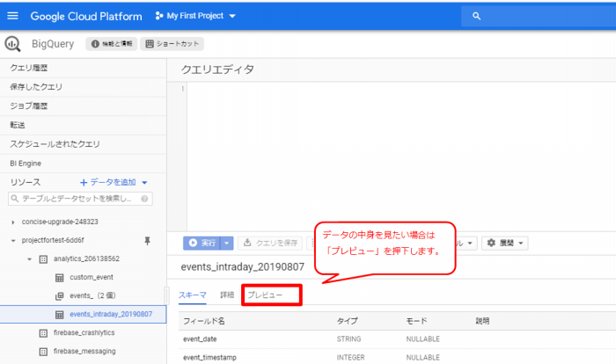
Task: Click the search magnifier icon in header
Action: (x=476, y=16)
